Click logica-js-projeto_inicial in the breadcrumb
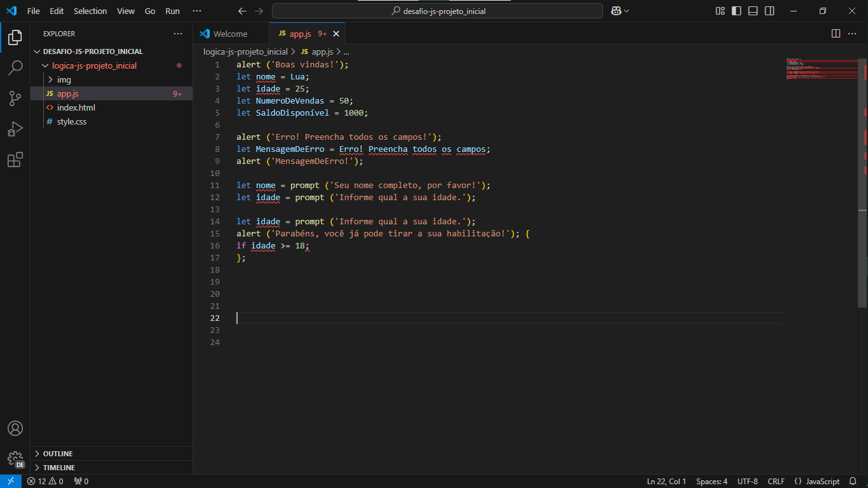The width and height of the screenshot is (868, 488). coord(245,52)
